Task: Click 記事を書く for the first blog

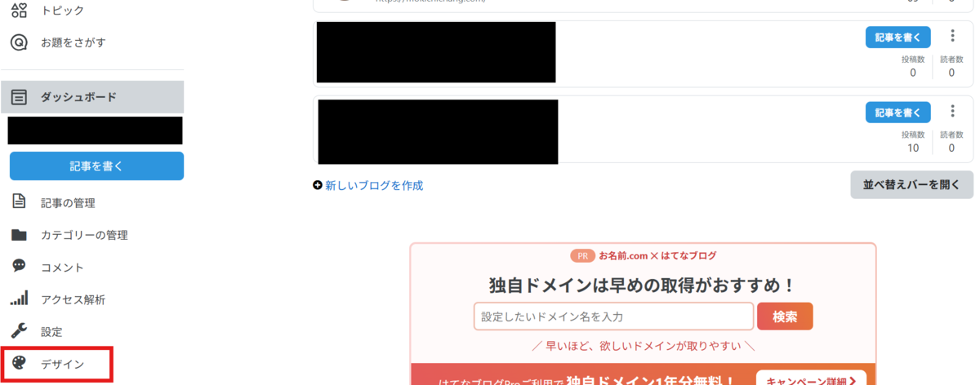Action: tap(898, 38)
